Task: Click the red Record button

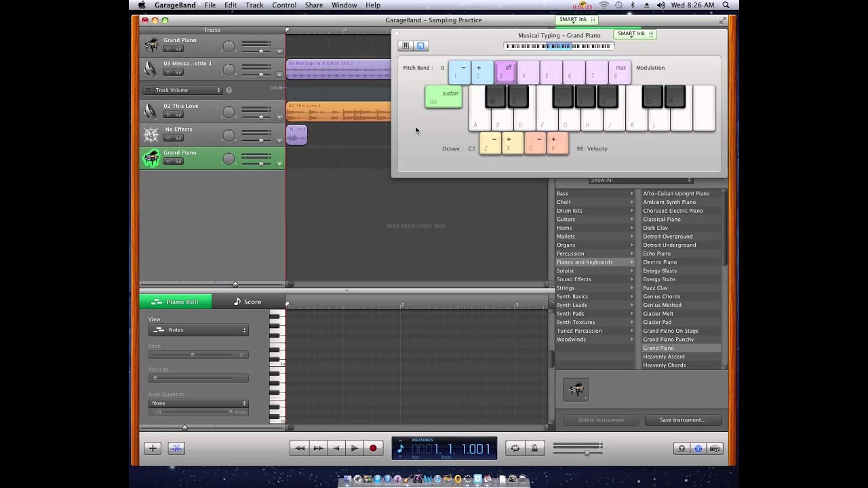Action: point(372,448)
